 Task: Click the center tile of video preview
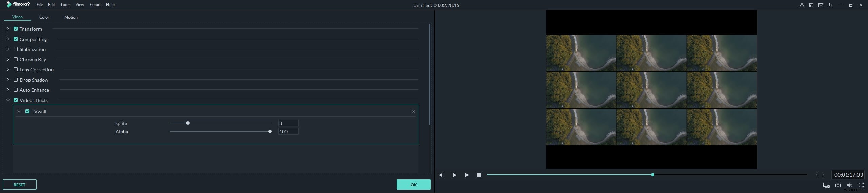tap(651, 90)
